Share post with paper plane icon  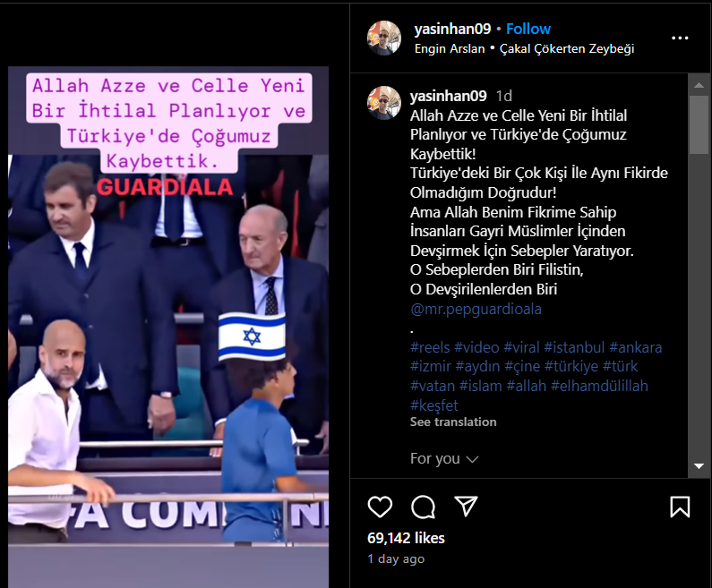click(466, 506)
